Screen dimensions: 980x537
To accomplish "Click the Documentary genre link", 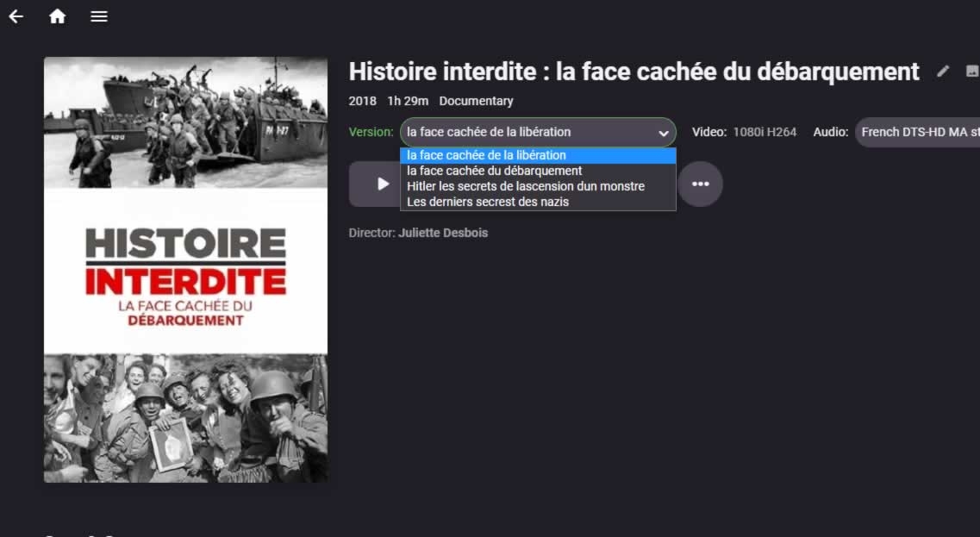I will [476, 101].
